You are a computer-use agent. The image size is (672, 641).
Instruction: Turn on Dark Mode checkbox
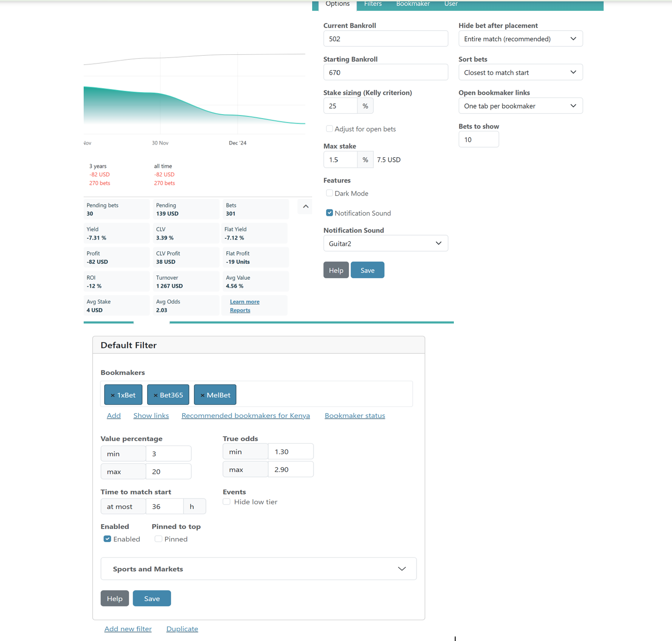coord(330,193)
